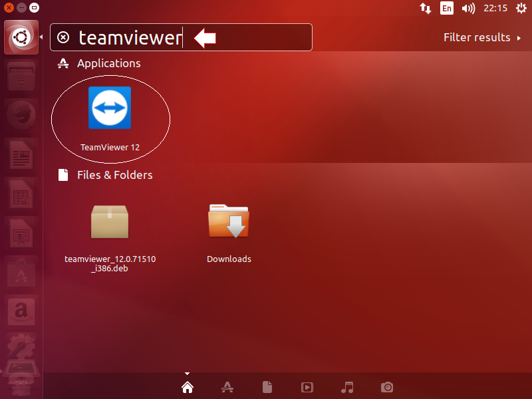The image size is (532, 399).
Task: Click inside the Dash search field
Action: click(x=181, y=37)
